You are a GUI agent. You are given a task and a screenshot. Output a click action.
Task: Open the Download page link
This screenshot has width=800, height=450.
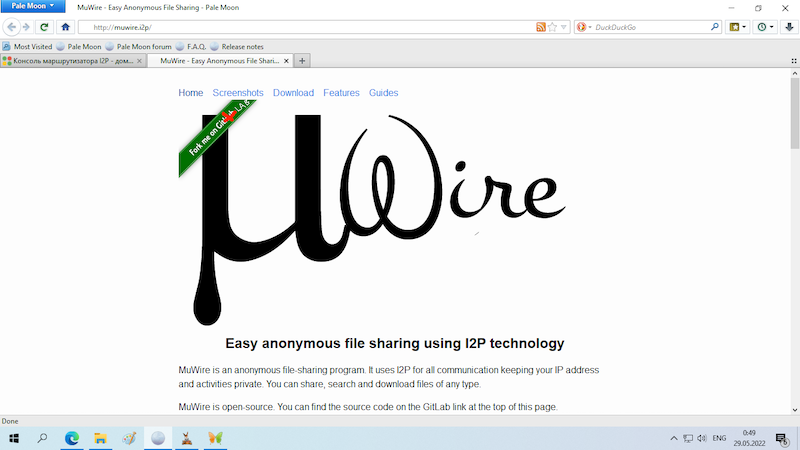coord(293,93)
